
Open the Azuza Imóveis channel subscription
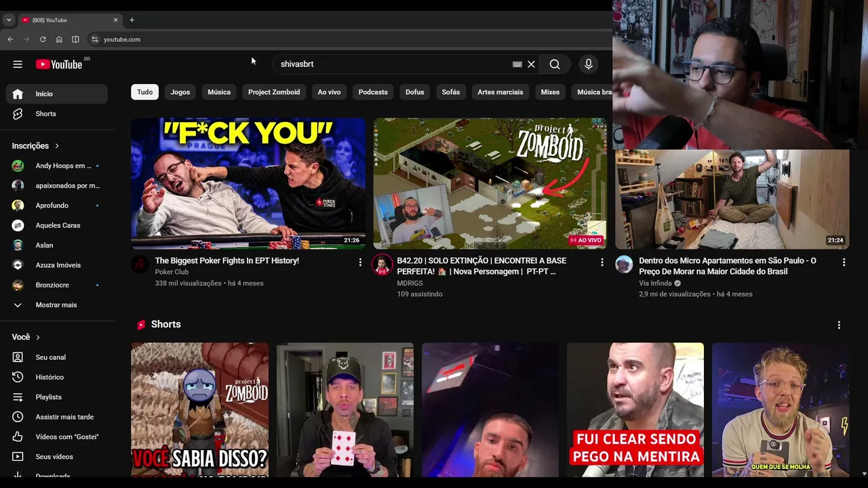coord(57,265)
